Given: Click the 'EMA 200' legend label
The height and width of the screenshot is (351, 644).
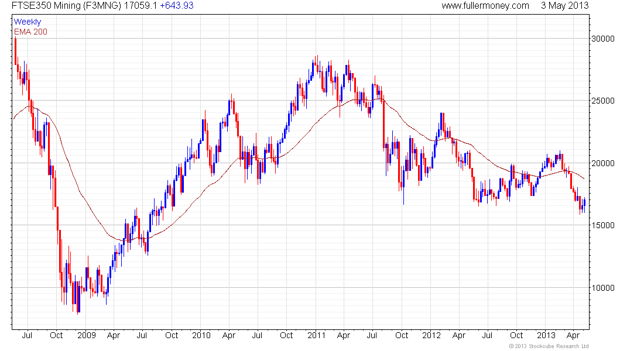Looking at the screenshot, I should pyautogui.click(x=30, y=32).
